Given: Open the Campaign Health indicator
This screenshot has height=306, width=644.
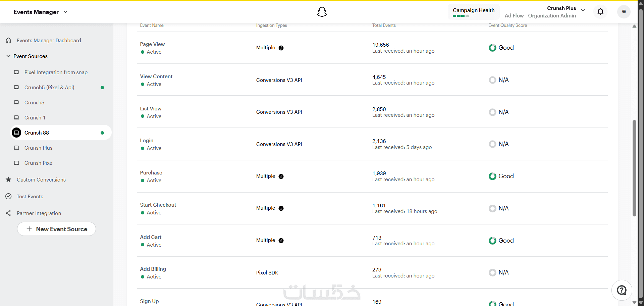Looking at the screenshot, I should [473, 12].
